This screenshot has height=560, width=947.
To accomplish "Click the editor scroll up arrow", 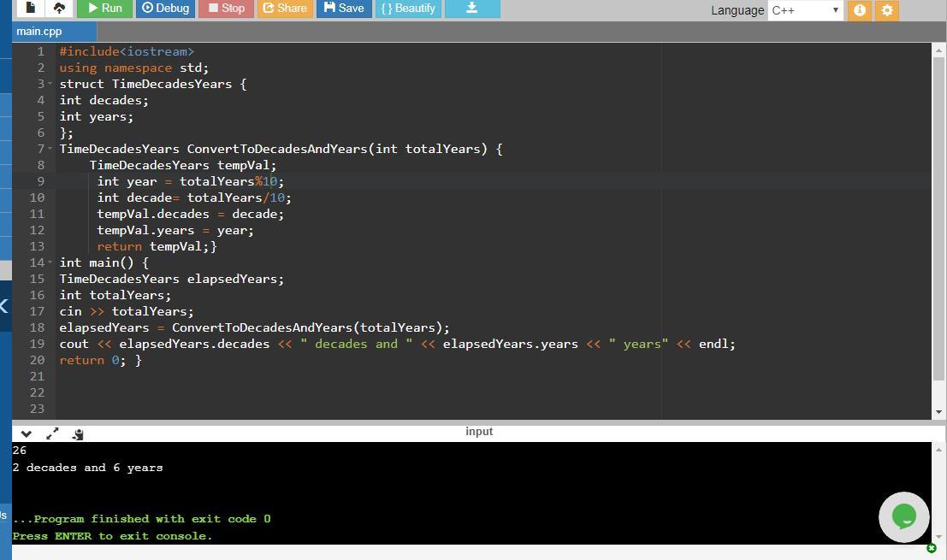I will (938, 50).
